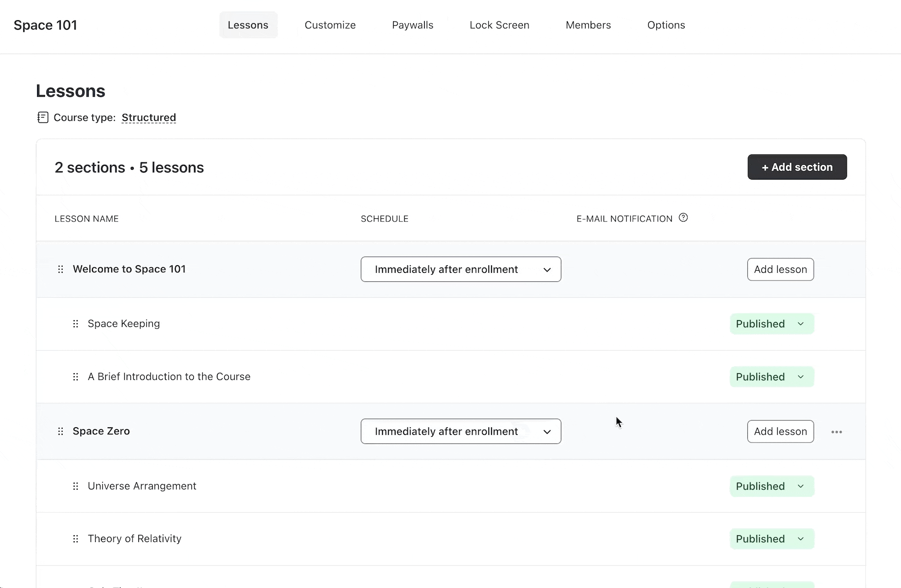
Task: Open schedule dropdown for Welcome to Space 101
Action: 460,269
